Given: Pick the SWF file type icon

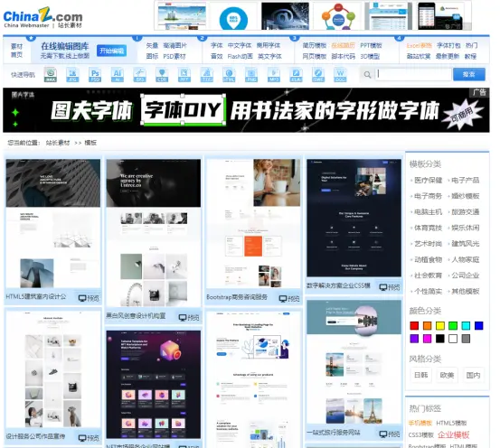Looking at the screenshot, I should tap(318, 75).
